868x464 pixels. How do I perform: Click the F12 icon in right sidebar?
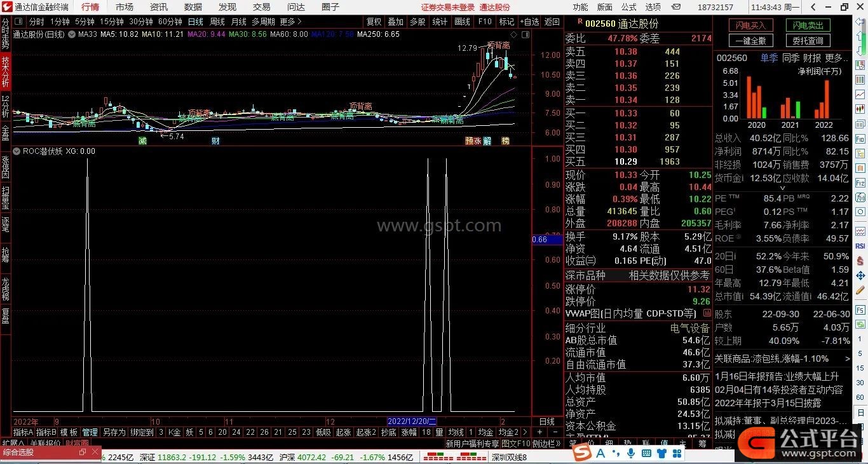[860, 183]
